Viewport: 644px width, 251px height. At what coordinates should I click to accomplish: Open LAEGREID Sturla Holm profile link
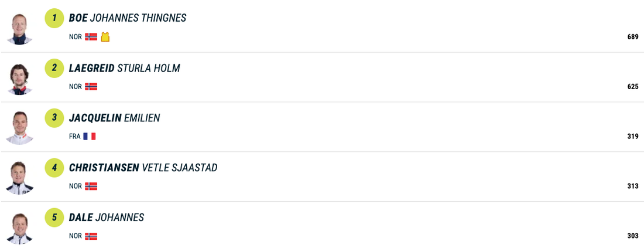click(124, 68)
